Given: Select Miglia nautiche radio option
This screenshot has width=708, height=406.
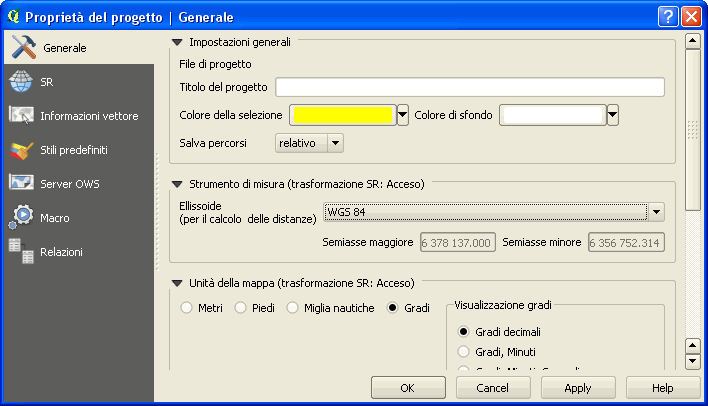Looking at the screenshot, I should 293,308.
